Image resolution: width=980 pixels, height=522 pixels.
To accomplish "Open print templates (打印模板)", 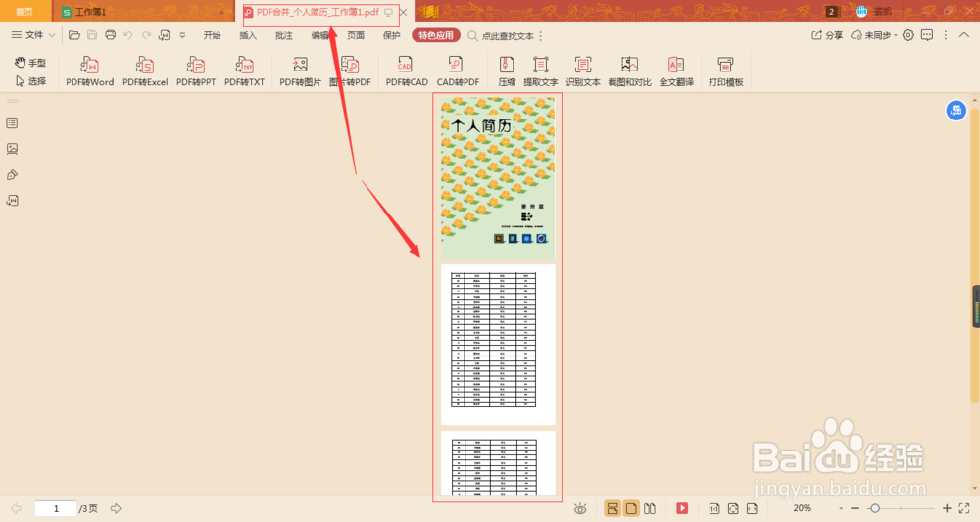I will point(725,71).
